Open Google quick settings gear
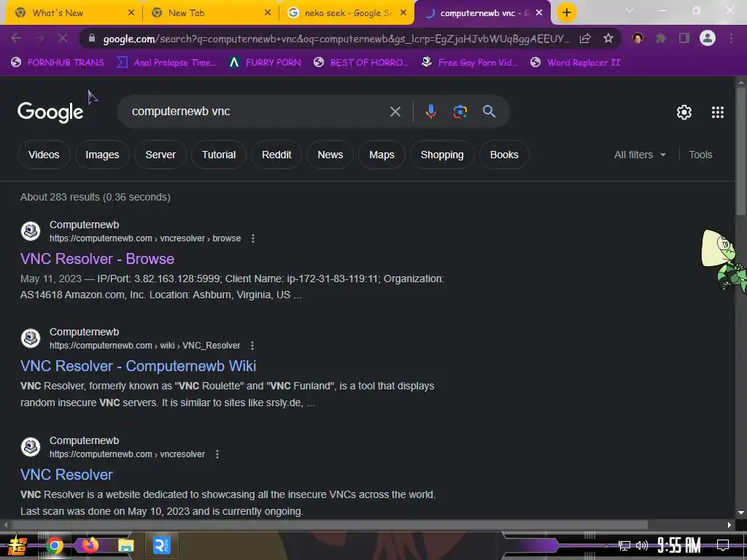 (x=684, y=112)
